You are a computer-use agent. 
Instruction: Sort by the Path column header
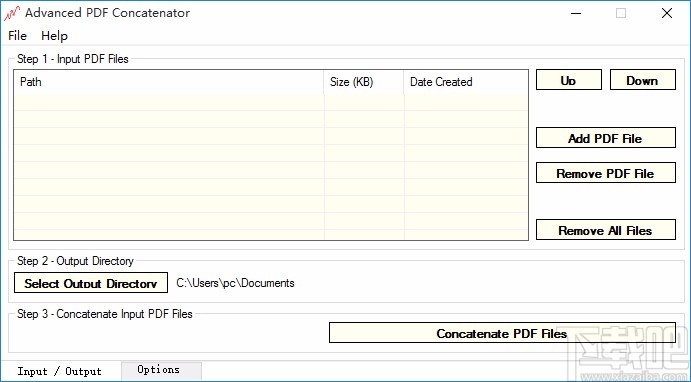coord(169,82)
